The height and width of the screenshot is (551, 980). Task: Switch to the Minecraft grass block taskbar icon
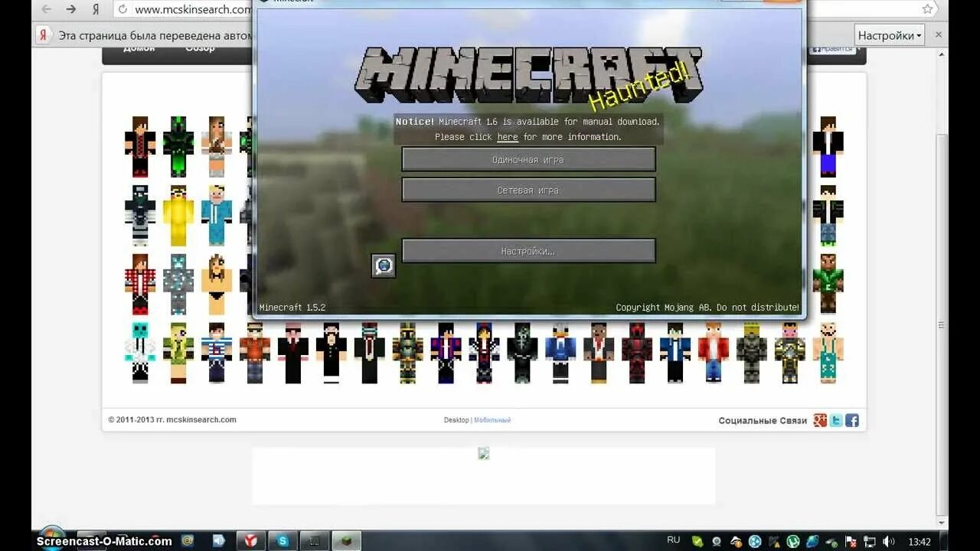tap(346, 541)
